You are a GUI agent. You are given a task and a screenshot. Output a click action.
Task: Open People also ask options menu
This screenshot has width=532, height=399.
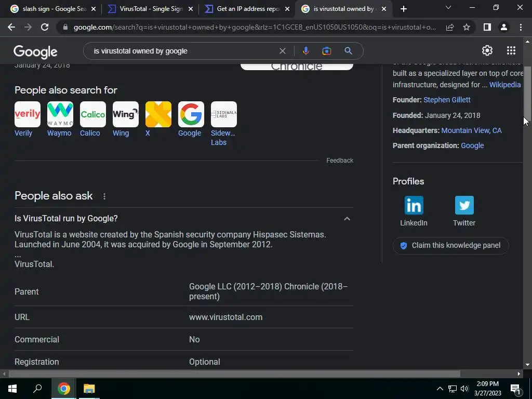(104, 196)
